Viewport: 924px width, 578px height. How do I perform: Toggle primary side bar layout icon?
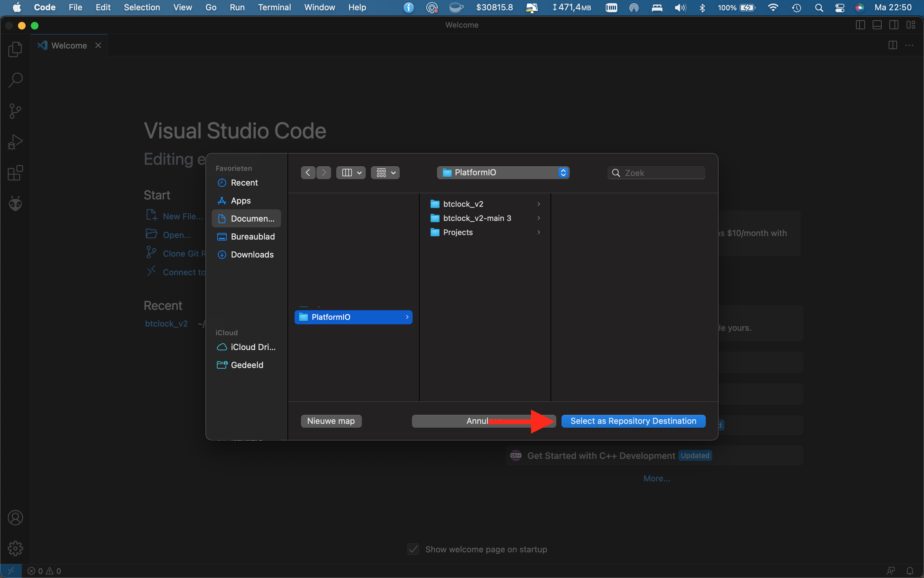pyautogui.click(x=860, y=25)
